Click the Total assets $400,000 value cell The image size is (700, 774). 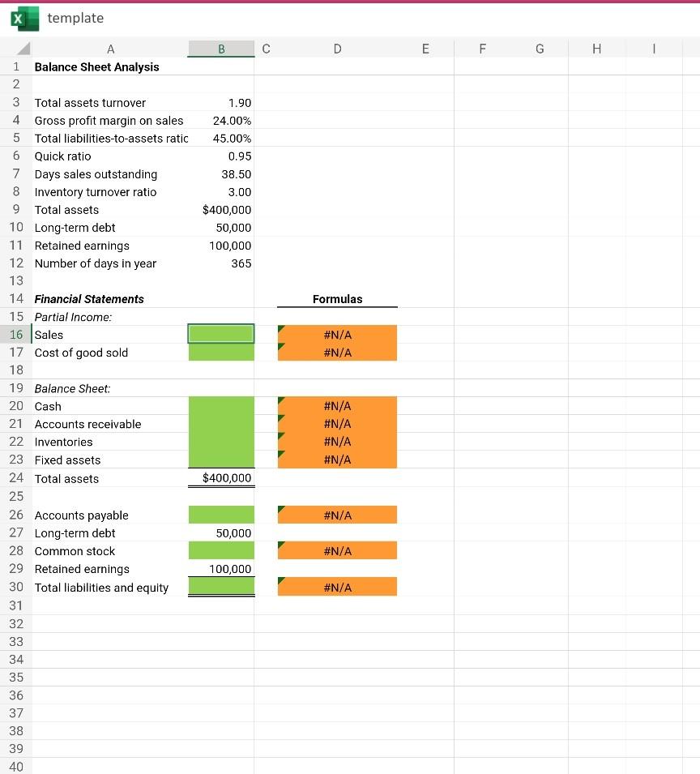tap(220, 209)
